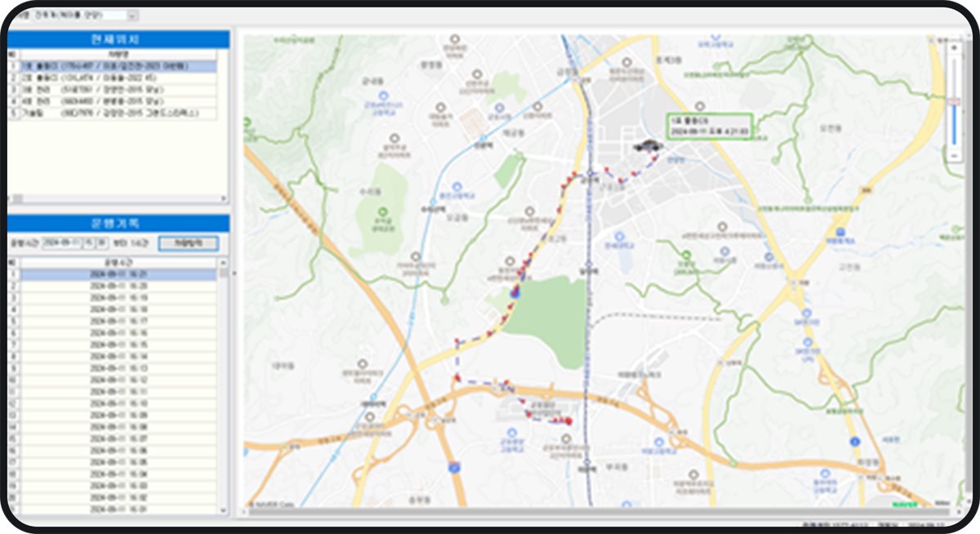Open the dropdown at the top left
980x534 pixels.
[x=133, y=15]
